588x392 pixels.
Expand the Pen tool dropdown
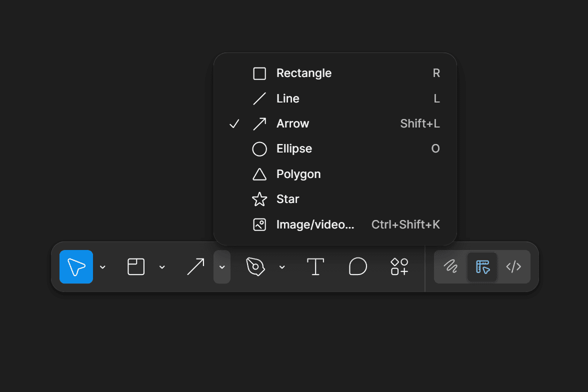tap(282, 267)
